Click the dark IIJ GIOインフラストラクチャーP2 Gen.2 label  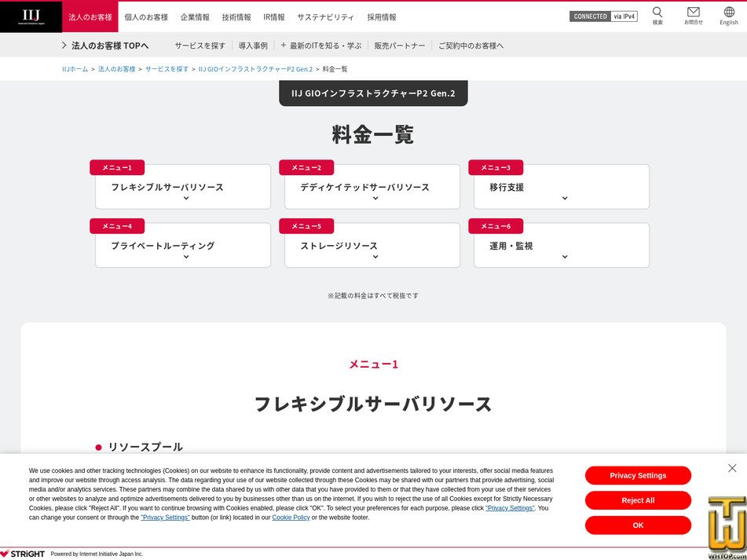pos(373,93)
